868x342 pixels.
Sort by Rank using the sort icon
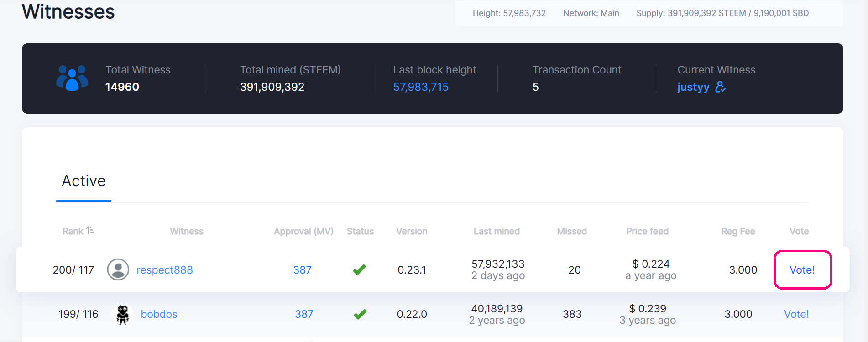(x=90, y=231)
